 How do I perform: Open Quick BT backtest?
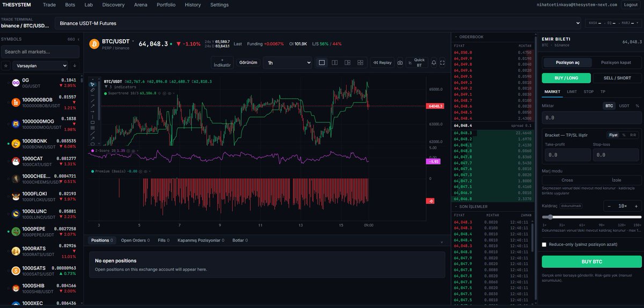[x=417, y=63]
